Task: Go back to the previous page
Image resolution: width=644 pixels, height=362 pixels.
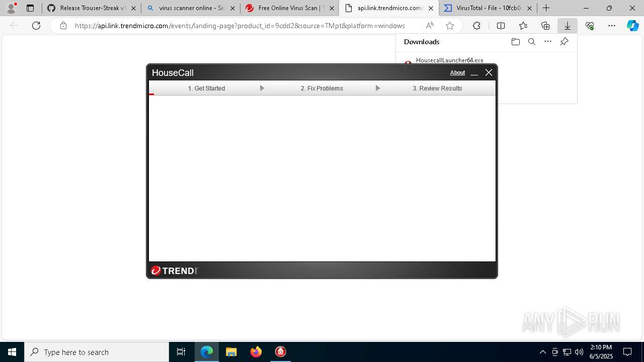Action: (x=14, y=26)
